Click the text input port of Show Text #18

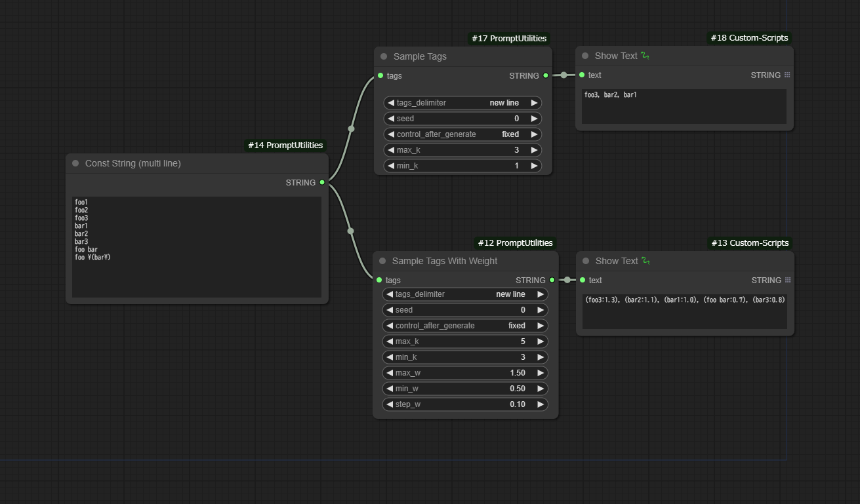582,75
